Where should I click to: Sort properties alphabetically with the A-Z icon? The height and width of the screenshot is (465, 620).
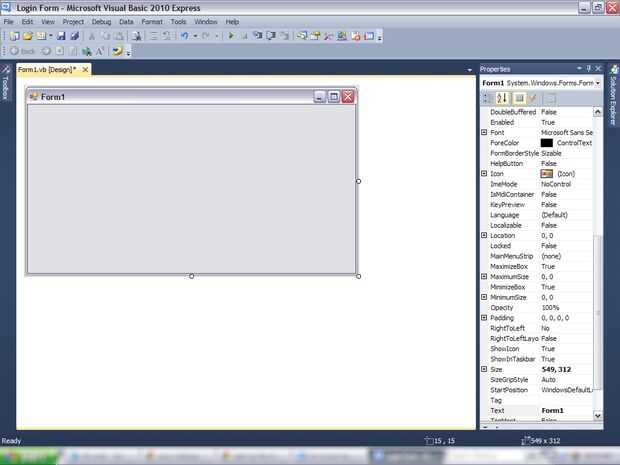click(x=502, y=98)
